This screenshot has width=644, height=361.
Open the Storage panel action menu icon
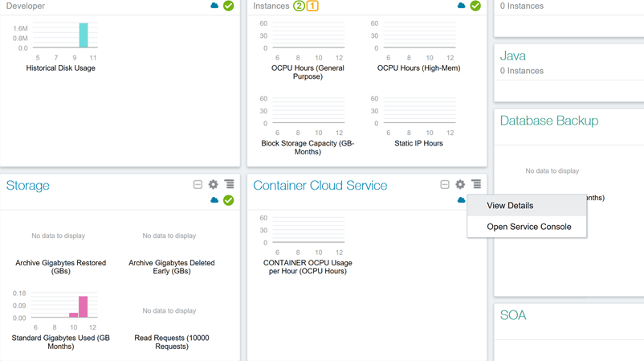pyautogui.click(x=230, y=185)
